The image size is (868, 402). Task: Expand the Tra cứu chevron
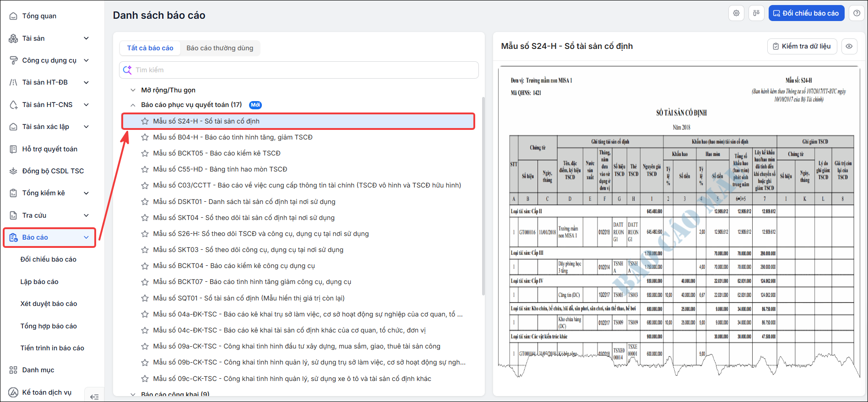(x=86, y=215)
